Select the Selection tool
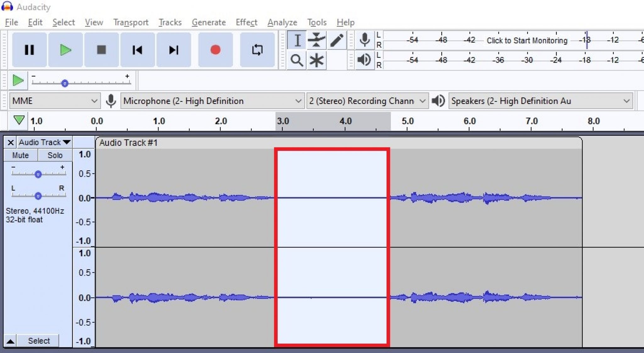The width and height of the screenshot is (644, 353). (296, 40)
